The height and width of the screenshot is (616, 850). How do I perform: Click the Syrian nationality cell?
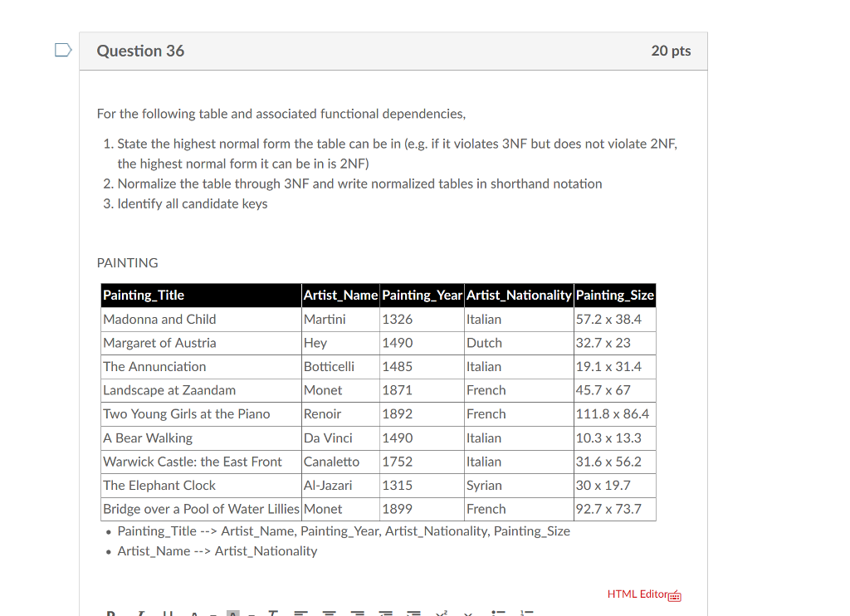point(519,486)
